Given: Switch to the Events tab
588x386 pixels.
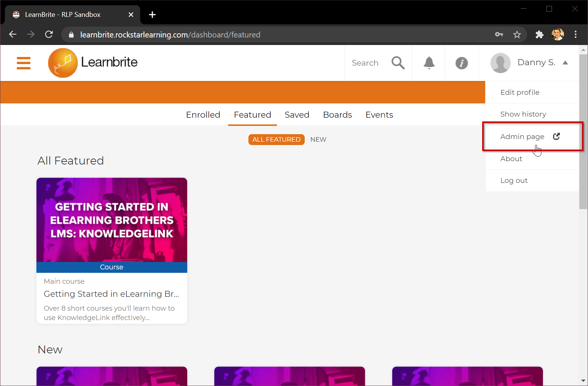Looking at the screenshot, I should (379, 115).
